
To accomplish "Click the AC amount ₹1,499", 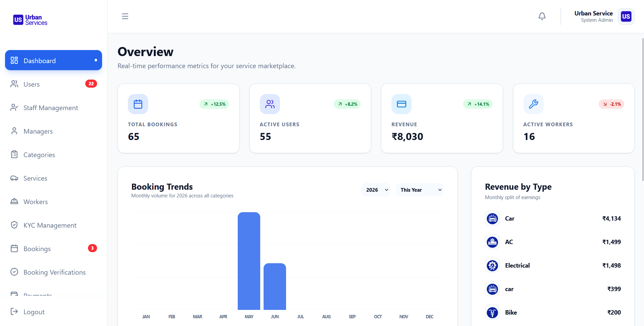I will [611, 242].
